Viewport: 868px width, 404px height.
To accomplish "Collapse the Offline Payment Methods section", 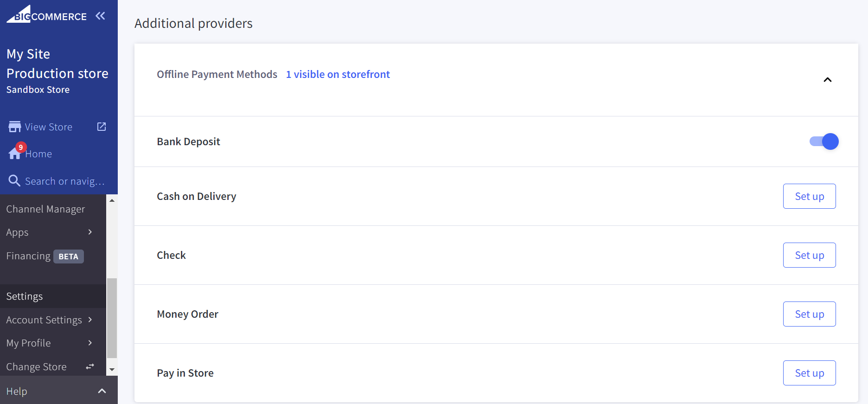I will [x=827, y=80].
